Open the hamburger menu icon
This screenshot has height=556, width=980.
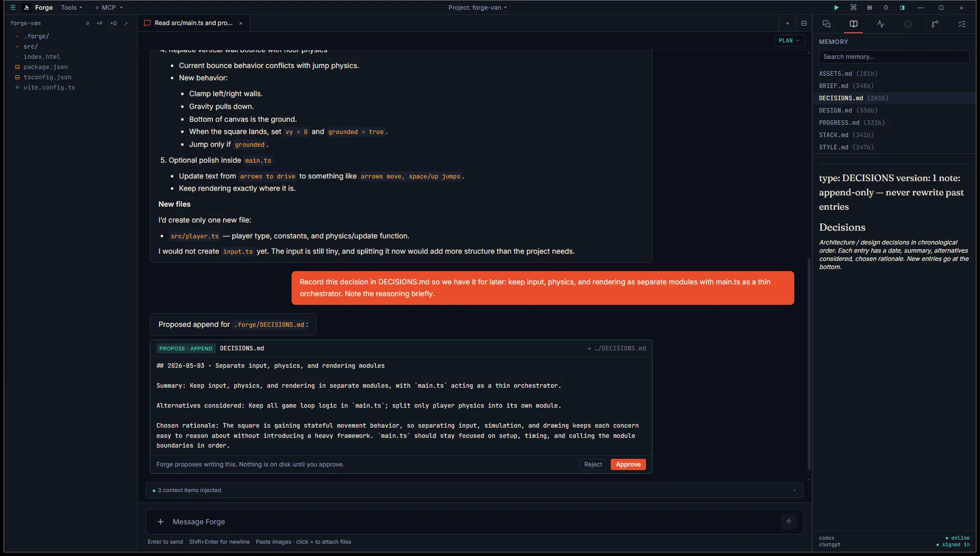coord(13,8)
